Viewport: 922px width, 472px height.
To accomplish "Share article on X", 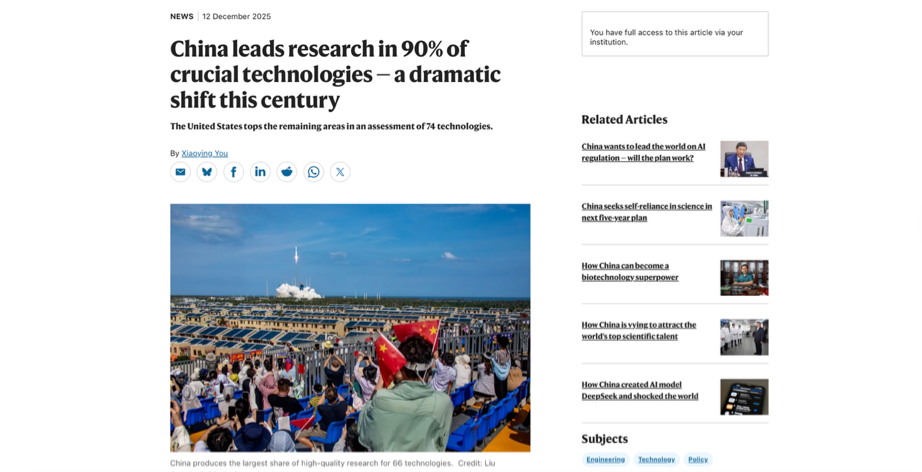I will click(x=340, y=172).
